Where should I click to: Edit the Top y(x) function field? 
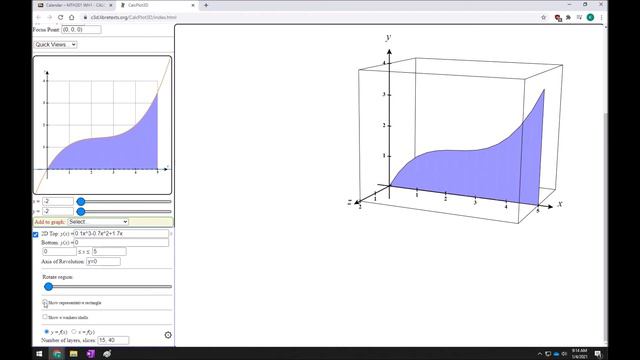121,233
